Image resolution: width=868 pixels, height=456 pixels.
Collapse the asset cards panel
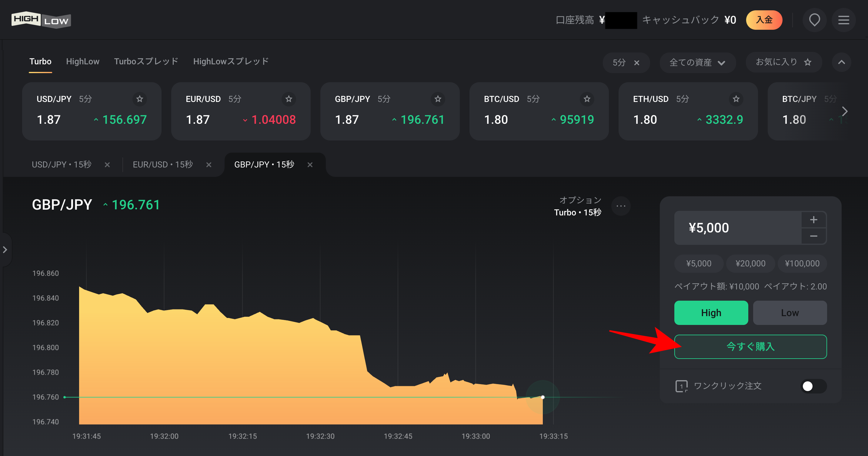(841, 62)
